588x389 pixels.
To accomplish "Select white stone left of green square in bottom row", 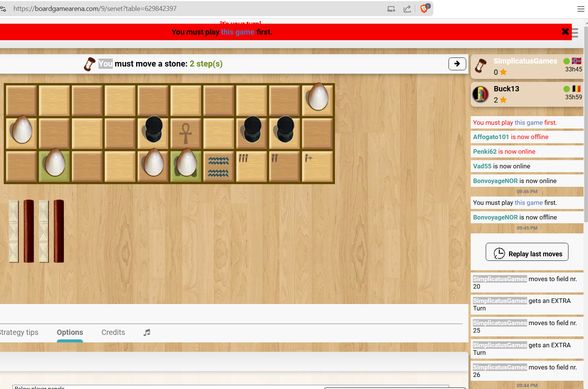I will click(153, 162).
